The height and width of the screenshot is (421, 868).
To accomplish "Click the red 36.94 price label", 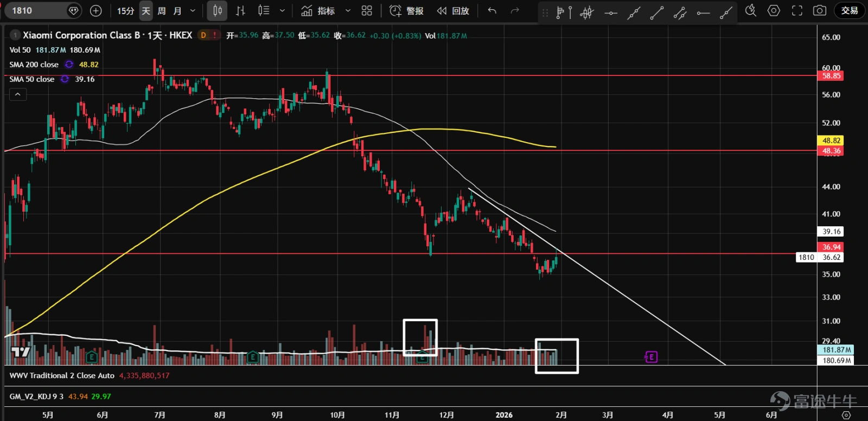I will 831,247.
